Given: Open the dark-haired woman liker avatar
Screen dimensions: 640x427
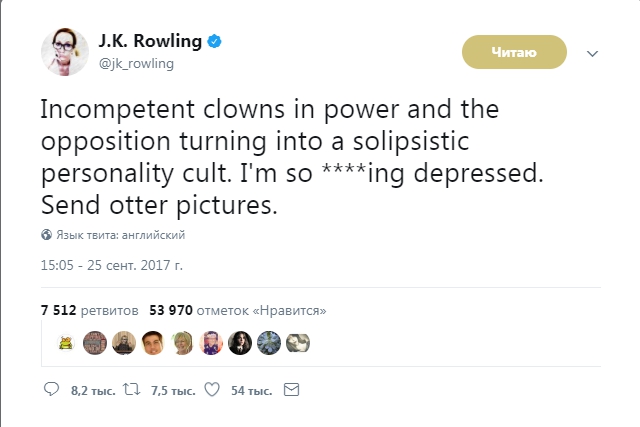Looking at the screenshot, I should point(240,343).
